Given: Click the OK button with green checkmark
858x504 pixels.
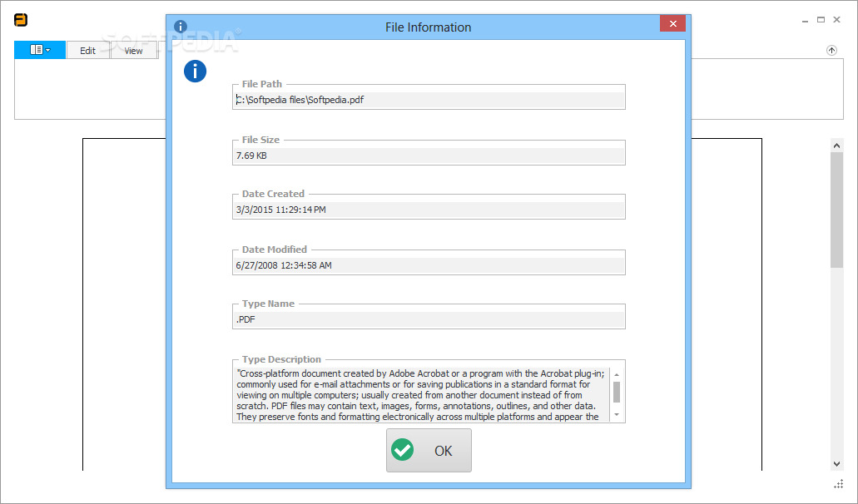Looking at the screenshot, I should [x=429, y=451].
